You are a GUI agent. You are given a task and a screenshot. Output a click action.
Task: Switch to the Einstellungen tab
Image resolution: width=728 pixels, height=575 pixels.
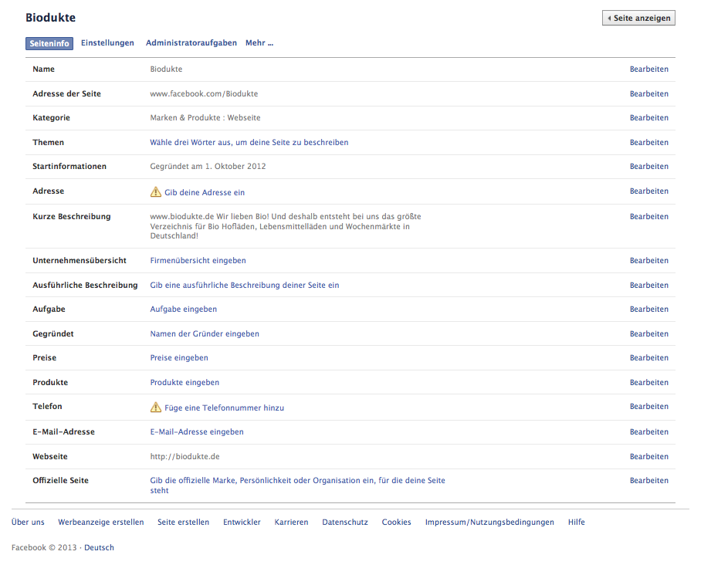coord(107,42)
